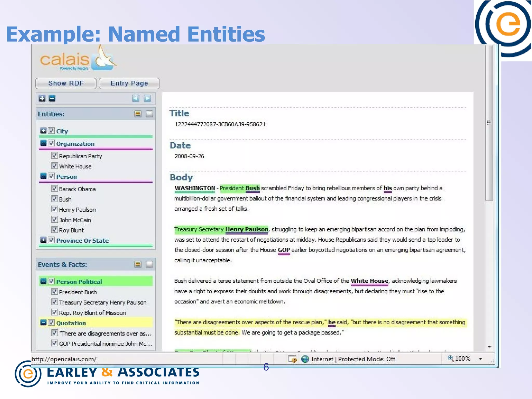Viewport: 532px width, 399px height.
Task: Click the underlined White House in body text
Action: [x=369, y=281]
